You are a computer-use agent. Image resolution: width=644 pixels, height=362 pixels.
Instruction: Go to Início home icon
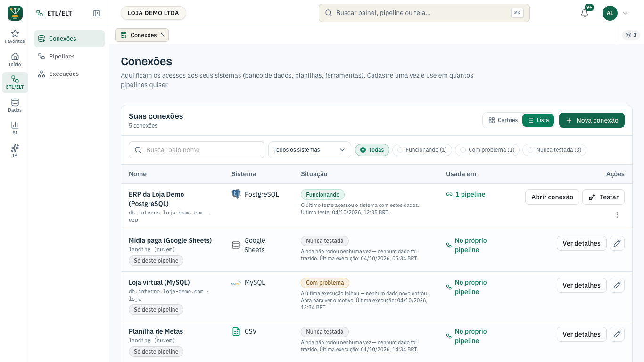(15, 60)
